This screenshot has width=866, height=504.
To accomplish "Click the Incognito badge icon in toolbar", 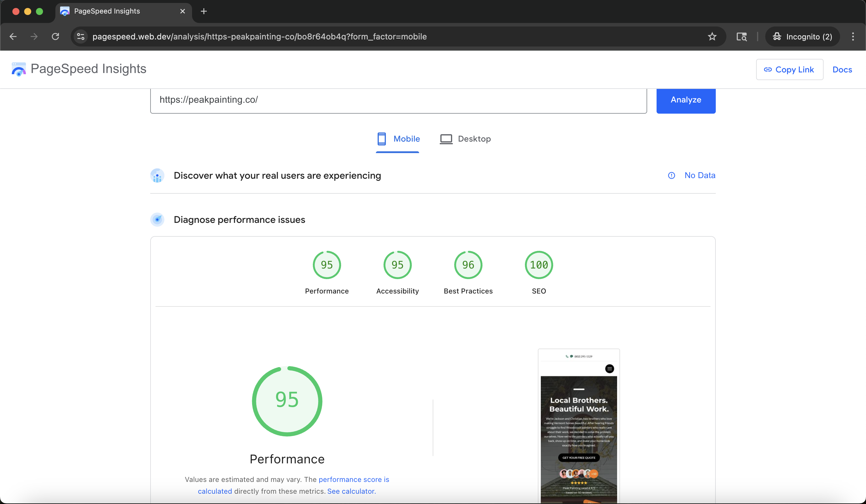I will click(778, 37).
